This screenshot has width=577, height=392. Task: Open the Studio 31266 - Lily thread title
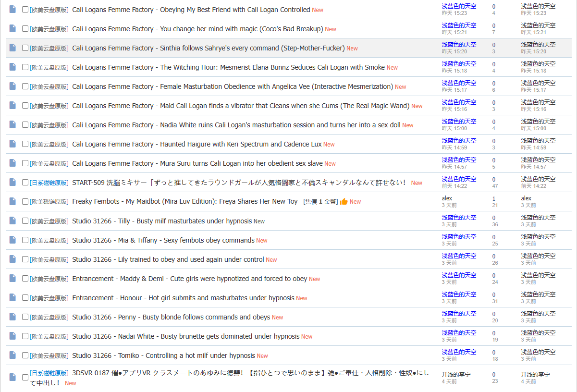click(x=168, y=259)
